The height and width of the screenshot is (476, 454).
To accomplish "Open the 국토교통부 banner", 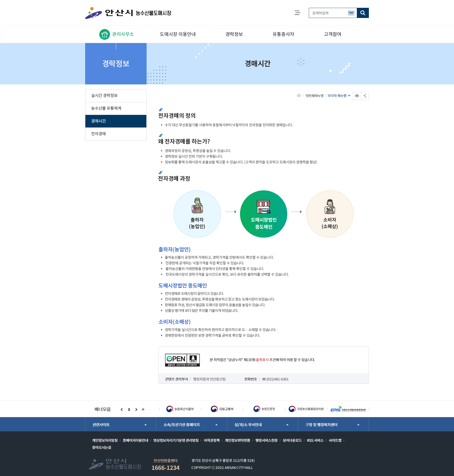I will [222, 409].
